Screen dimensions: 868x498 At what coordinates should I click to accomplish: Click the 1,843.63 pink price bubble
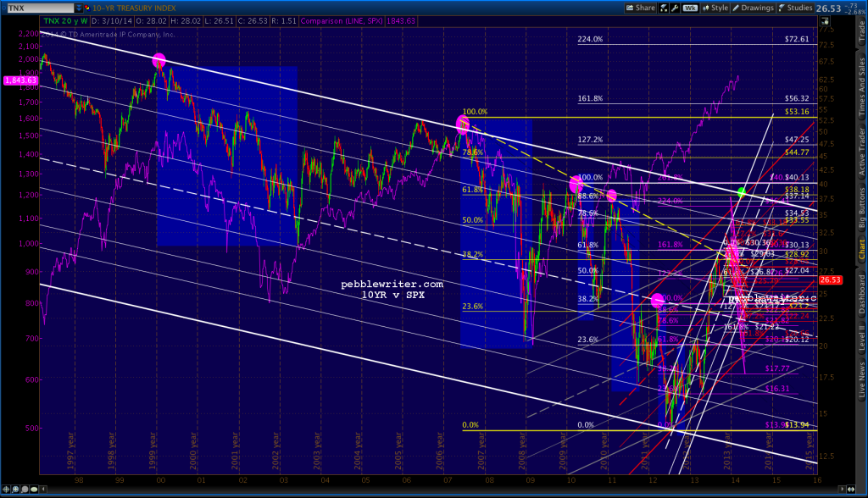click(x=20, y=80)
